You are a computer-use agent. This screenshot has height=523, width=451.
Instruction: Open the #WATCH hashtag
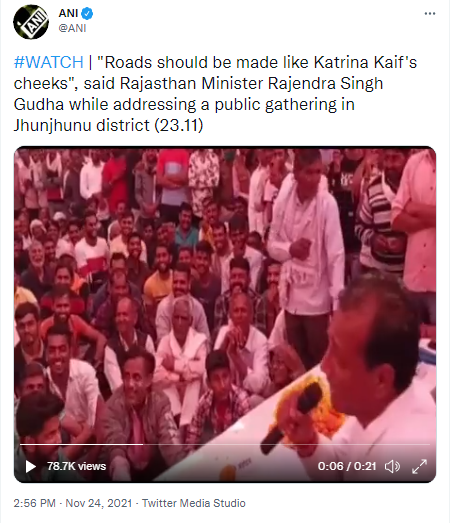click(48, 62)
